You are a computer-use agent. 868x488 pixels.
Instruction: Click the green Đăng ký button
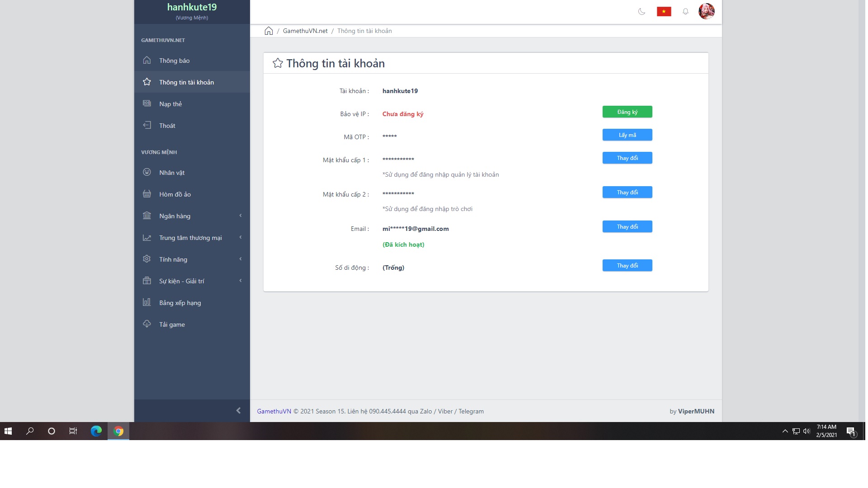pos(627,112)
